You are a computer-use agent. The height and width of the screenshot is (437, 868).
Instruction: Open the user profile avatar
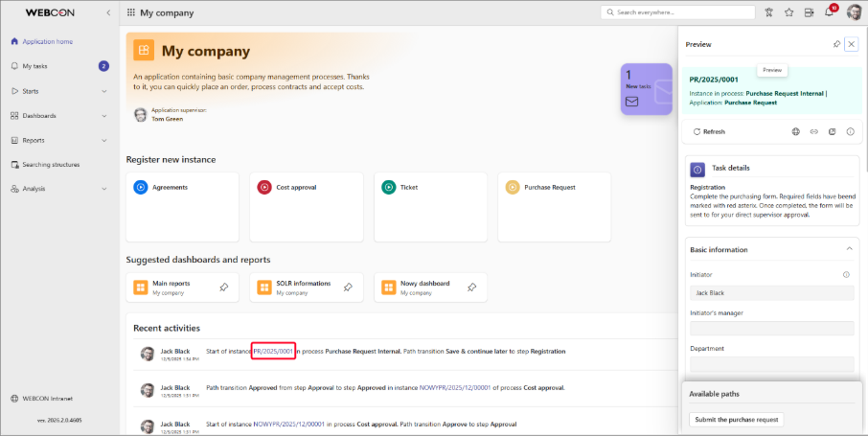pos(853,12)
